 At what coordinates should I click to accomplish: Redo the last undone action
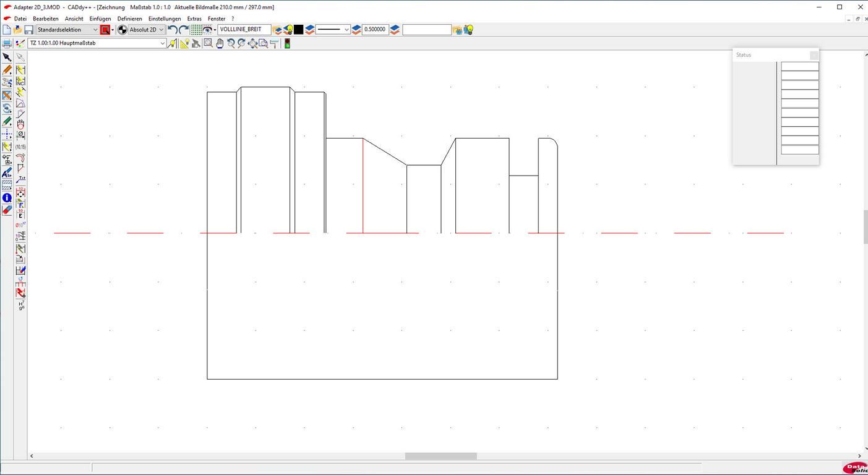(184, 30)
